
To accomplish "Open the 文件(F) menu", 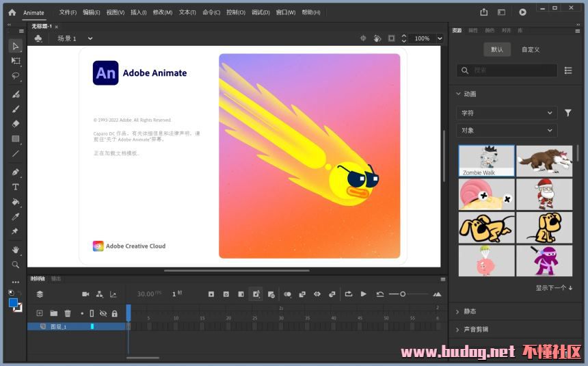I will coord(68,12).
